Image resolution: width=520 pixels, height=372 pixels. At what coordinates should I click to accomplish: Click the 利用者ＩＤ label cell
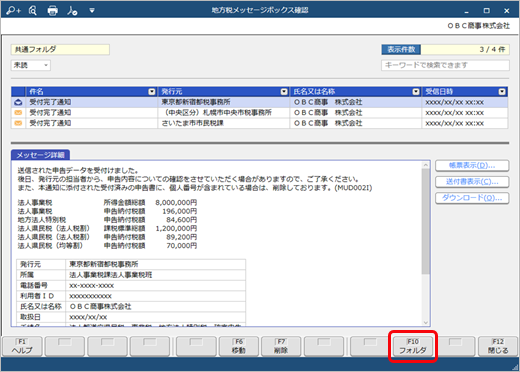41,296
